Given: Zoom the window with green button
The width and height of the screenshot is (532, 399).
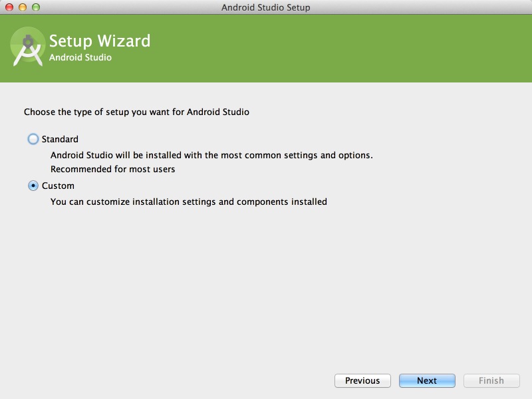Looking at the screenshot, I should [36, 7].
